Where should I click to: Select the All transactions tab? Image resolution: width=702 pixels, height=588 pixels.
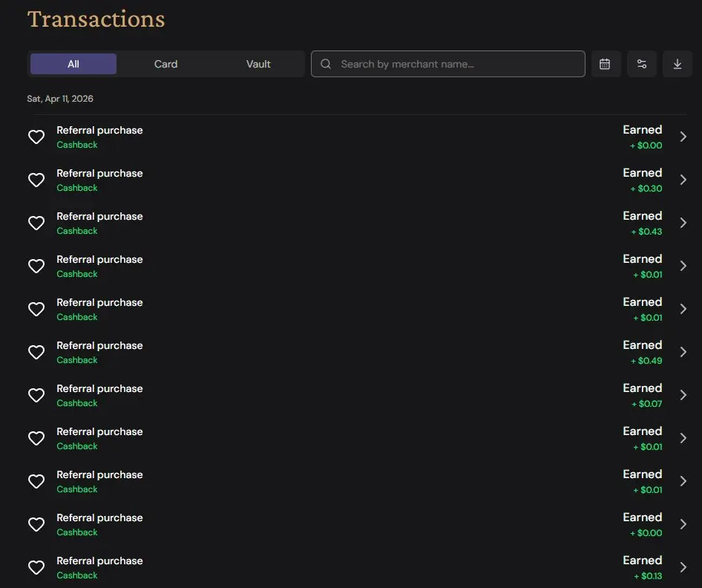[x=73, y=64]
